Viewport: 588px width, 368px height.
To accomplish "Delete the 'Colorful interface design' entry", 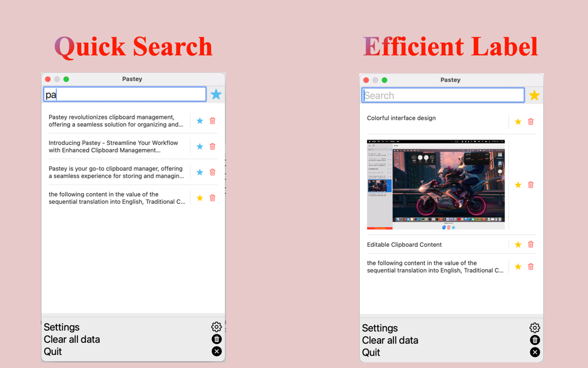I will (x=530, y=122).
